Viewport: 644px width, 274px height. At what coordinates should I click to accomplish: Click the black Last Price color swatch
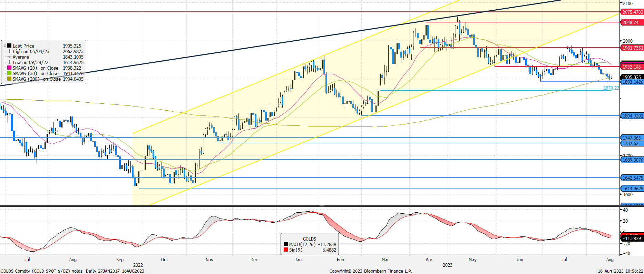click(9, 45)
